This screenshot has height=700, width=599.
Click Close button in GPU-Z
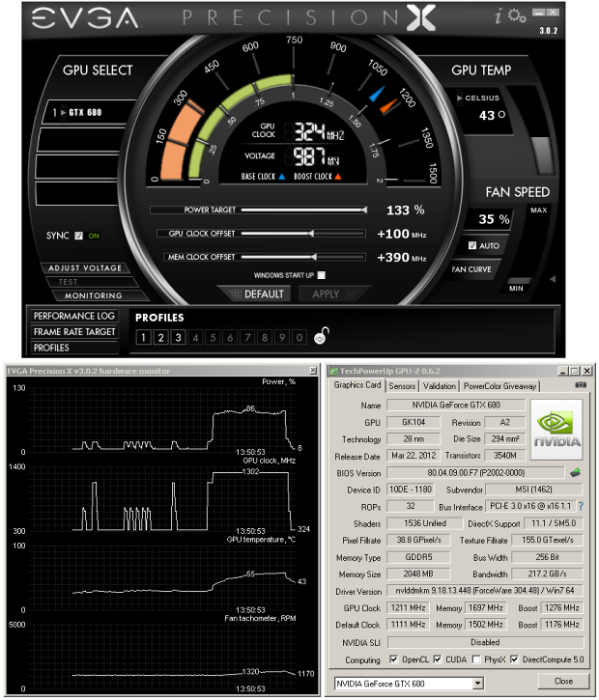pos(563,682)
